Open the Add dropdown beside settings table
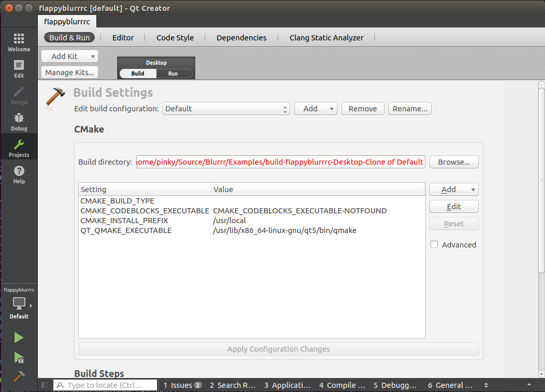545x392 pixels. tap(453, 190)
